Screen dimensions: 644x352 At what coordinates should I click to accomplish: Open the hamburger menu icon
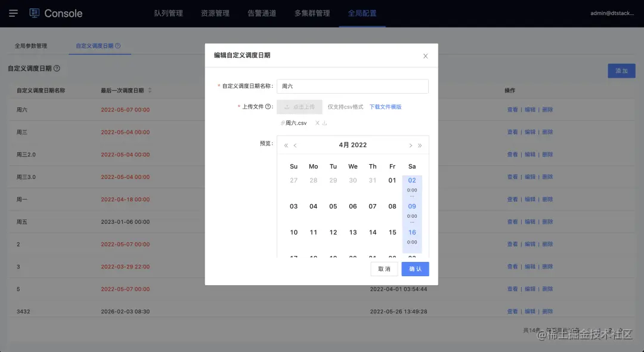click(13, 13)
